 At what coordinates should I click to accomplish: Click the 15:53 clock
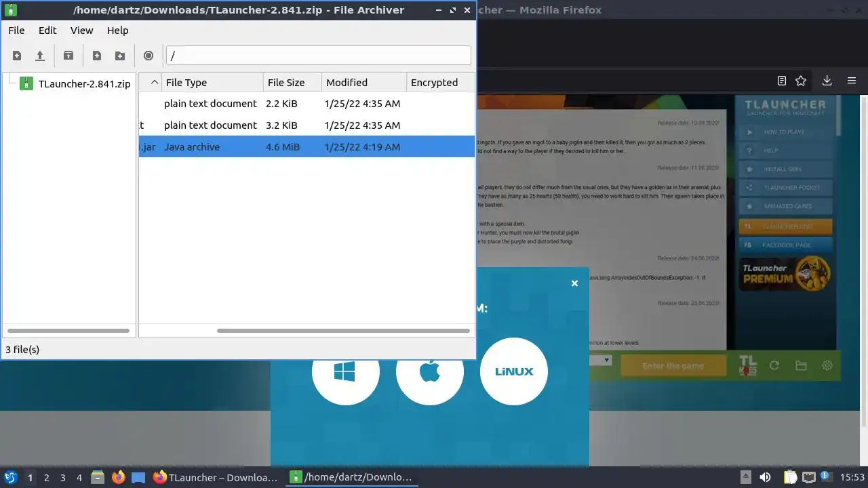coord(852,477)
